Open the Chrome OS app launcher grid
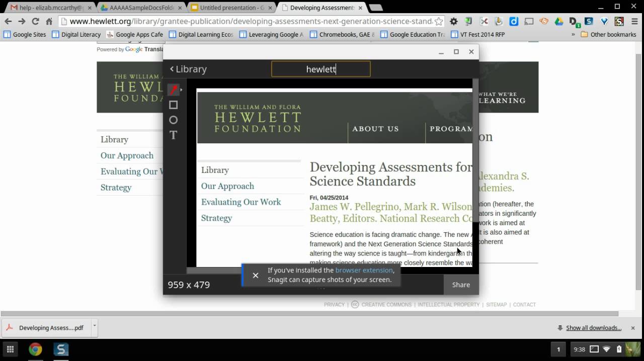The image size is (644, 361). point(10,349)
